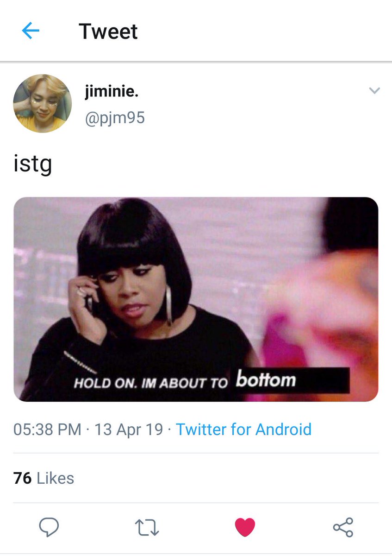This screenshot has width=392, height=556.
Task: Tap the Tweet header title
Action: coord(108,32)
